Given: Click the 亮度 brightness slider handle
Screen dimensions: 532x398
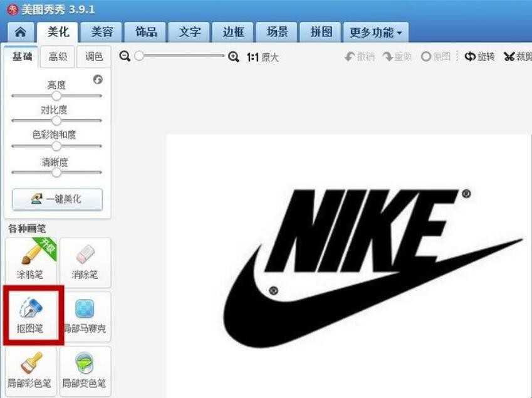Looking at the screenshot, I should click(x=56, y=96).
